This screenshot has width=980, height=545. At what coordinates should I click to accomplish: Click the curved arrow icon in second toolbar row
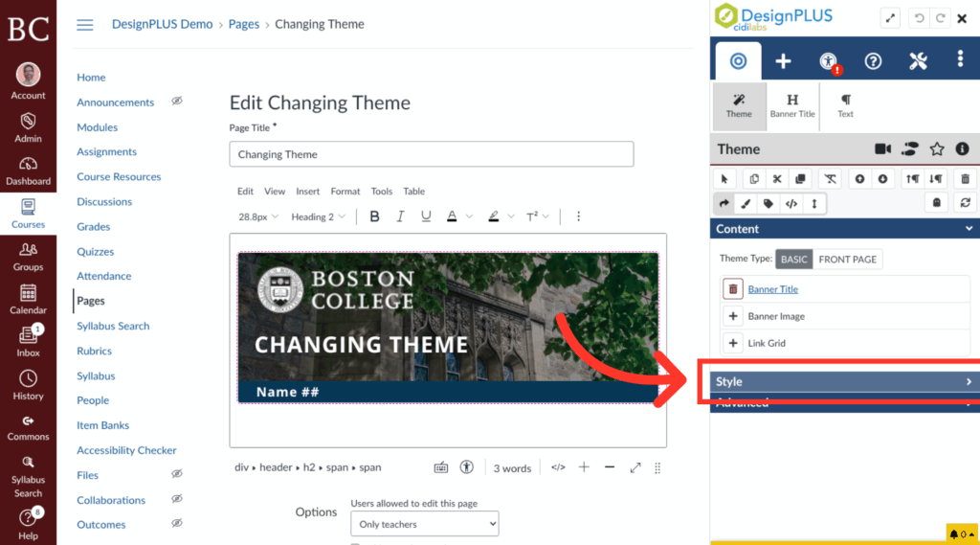click(724, 203)
